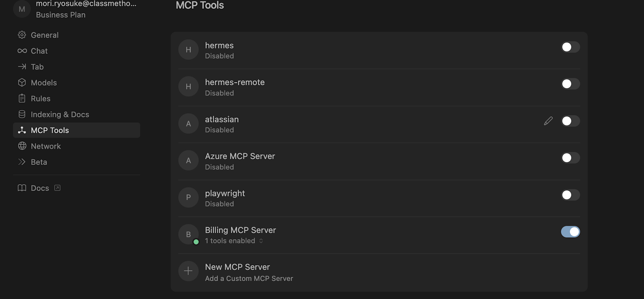Click the pencil edit icon for atlassian
The height and width of the screenshot is (299, 644).
point(548,121)
